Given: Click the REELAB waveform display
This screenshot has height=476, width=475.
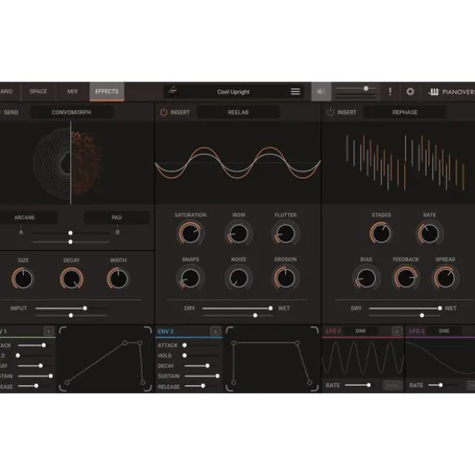Looking at the screenshot, I should tap(238, 163).
